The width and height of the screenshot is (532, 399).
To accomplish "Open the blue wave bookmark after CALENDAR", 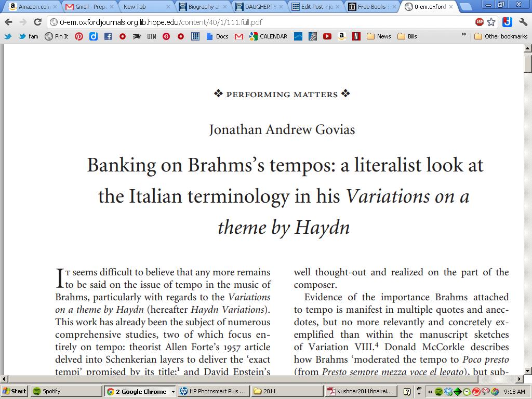I will point(298,36).
